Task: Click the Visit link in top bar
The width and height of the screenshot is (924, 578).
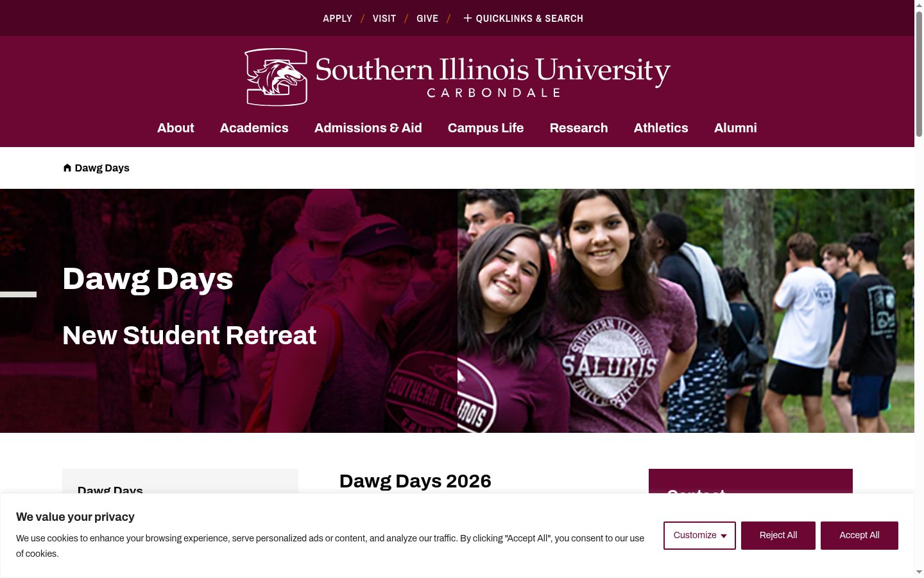Action: 384,18
